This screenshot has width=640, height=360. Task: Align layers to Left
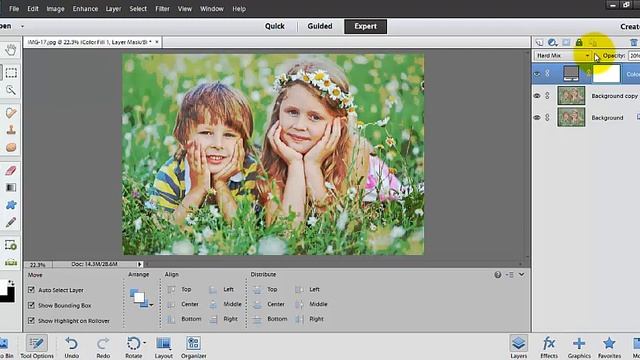click(222, 289)
